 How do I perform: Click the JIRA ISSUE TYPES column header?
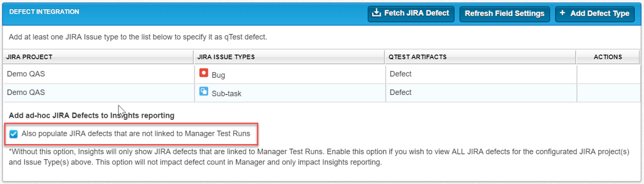(x=289, y=57)
